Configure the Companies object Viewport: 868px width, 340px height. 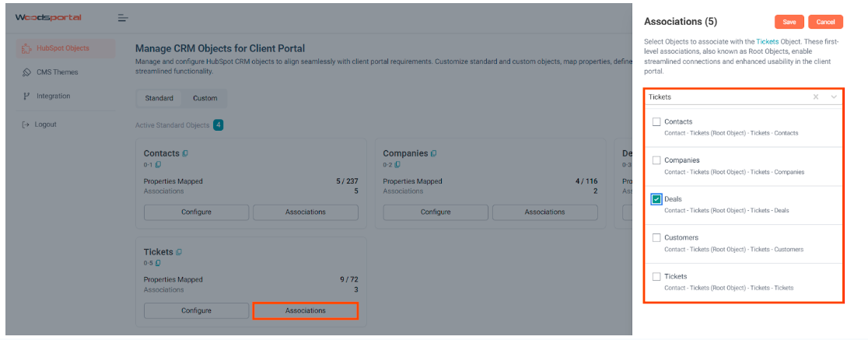click(x=436, y=212)
